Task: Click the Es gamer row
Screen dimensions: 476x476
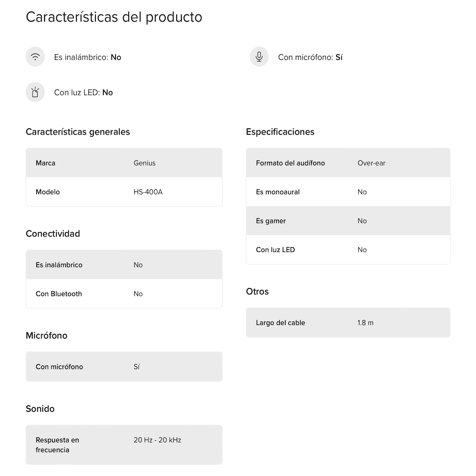Action: pos(348,221)
